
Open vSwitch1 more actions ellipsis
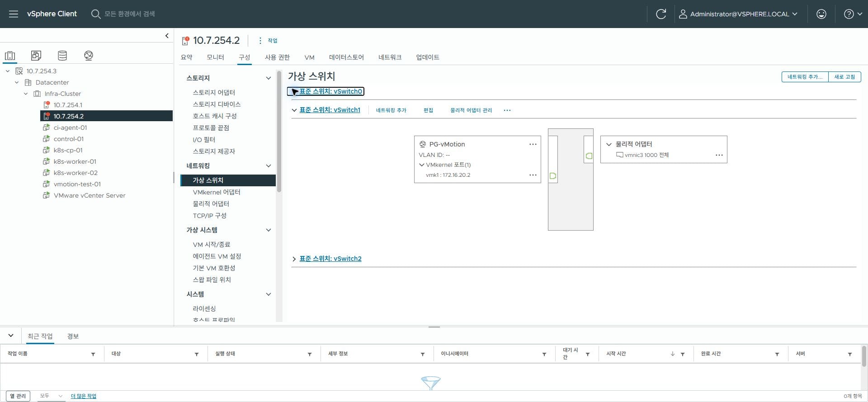coord(507,110)
